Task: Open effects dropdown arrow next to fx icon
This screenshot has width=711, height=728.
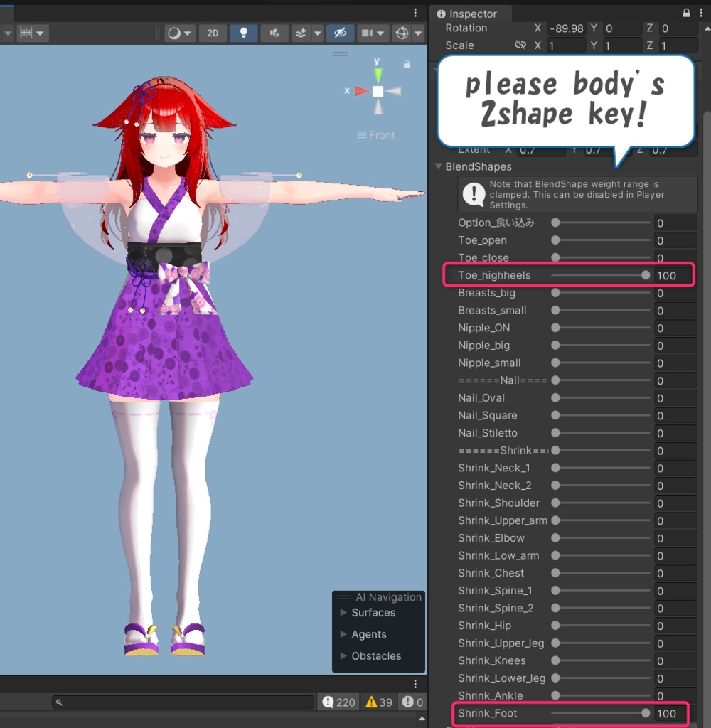Action: click(x=318, y=33)
